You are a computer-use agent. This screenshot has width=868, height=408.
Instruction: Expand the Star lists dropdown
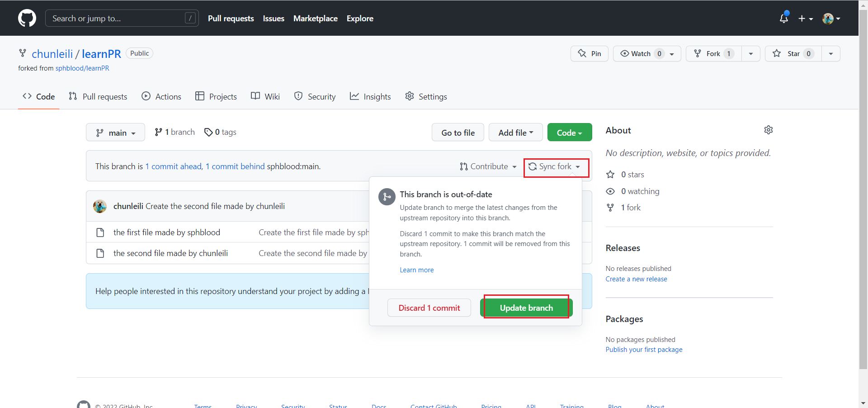tap(831, 53)
